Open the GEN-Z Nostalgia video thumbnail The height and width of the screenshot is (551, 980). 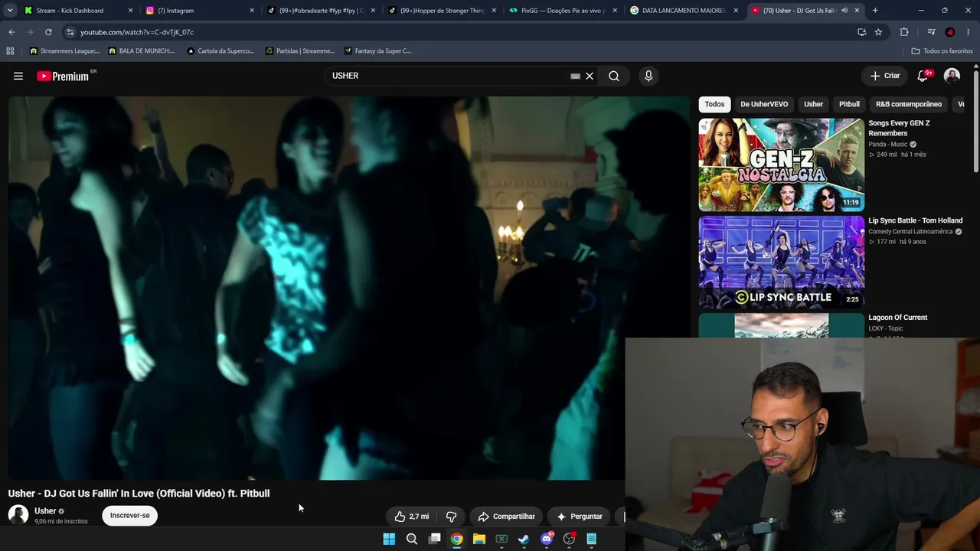[781, 165]
